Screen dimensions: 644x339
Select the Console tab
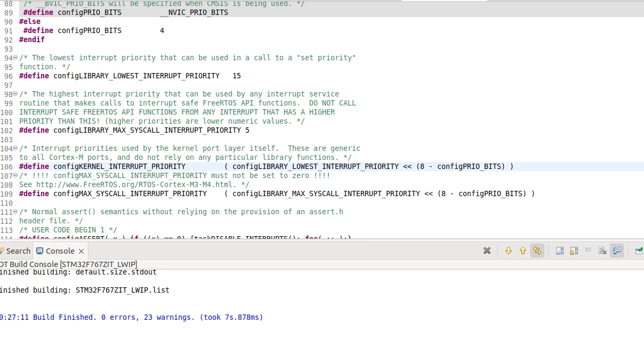(55, 251)
